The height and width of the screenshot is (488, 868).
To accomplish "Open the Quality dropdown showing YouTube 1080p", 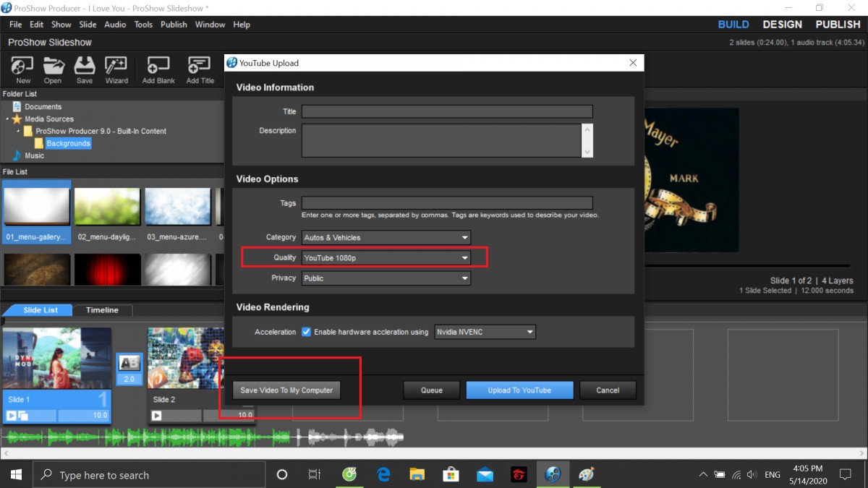I will [x=386, y=257].
